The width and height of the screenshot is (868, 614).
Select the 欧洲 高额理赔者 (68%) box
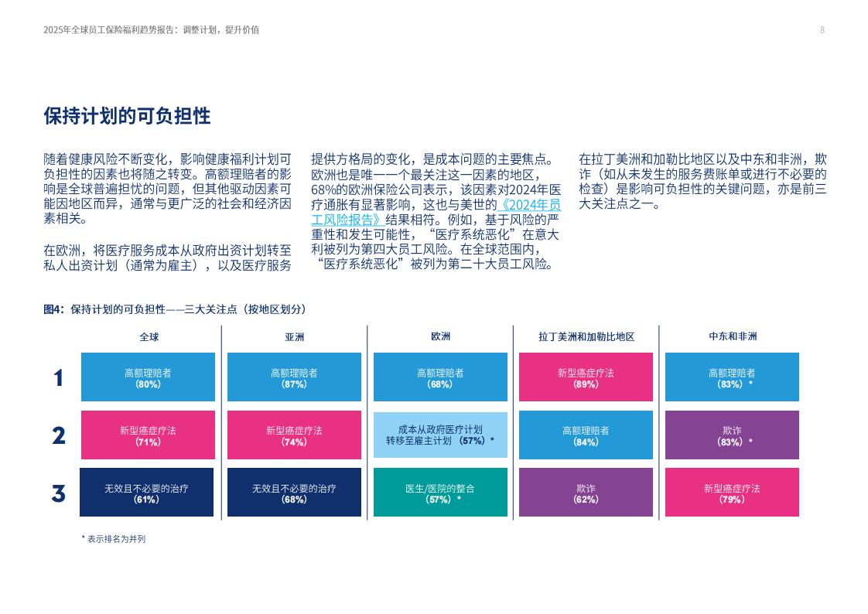tap(440, 377)
